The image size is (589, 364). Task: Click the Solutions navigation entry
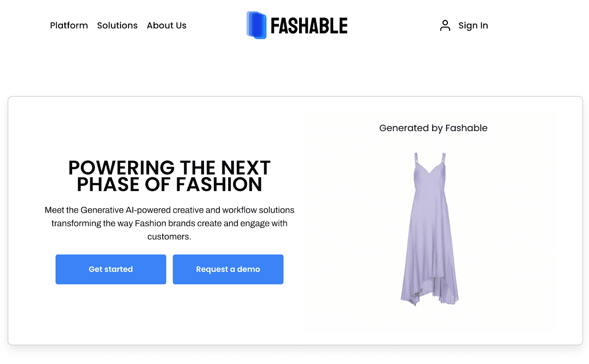pos(117,25)
